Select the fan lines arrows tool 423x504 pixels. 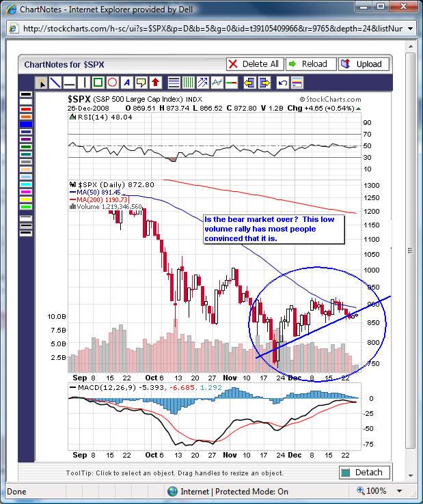[203, 83]
